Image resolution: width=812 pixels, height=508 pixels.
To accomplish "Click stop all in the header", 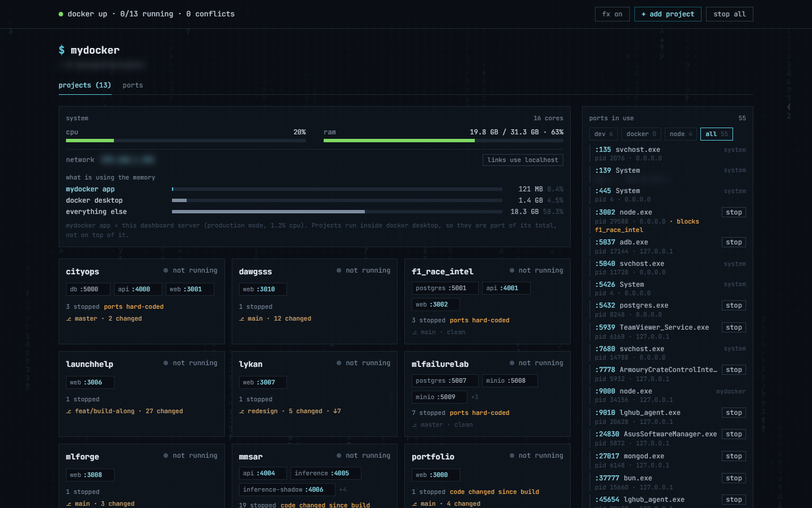I will [729, 14].
